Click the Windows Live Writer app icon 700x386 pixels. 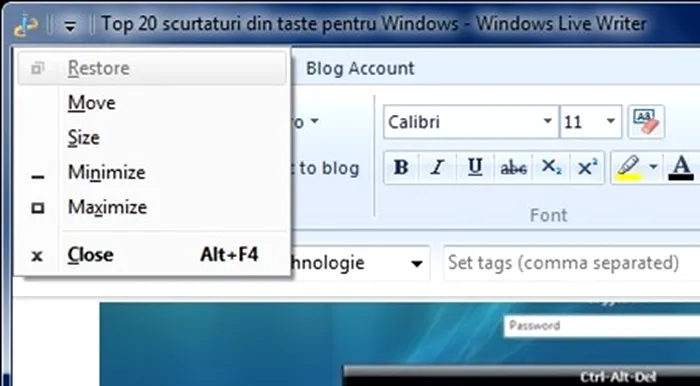tap(25, 26)
